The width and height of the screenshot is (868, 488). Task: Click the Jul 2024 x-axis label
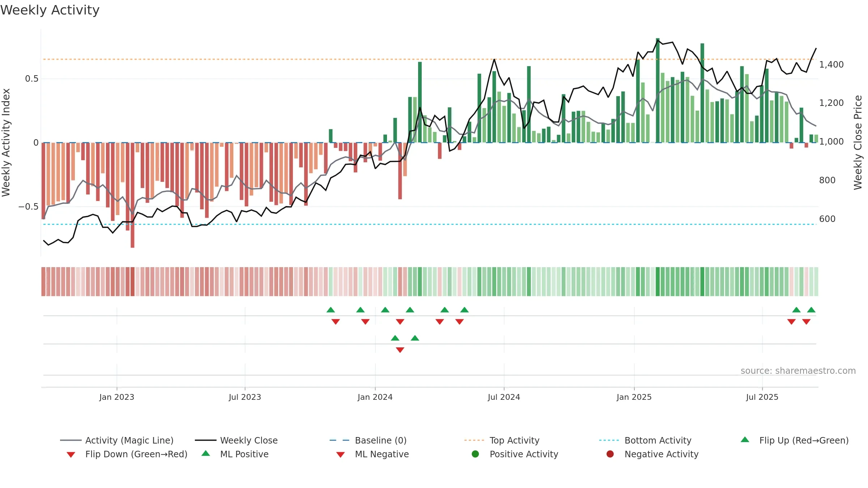tap(504, 397)
